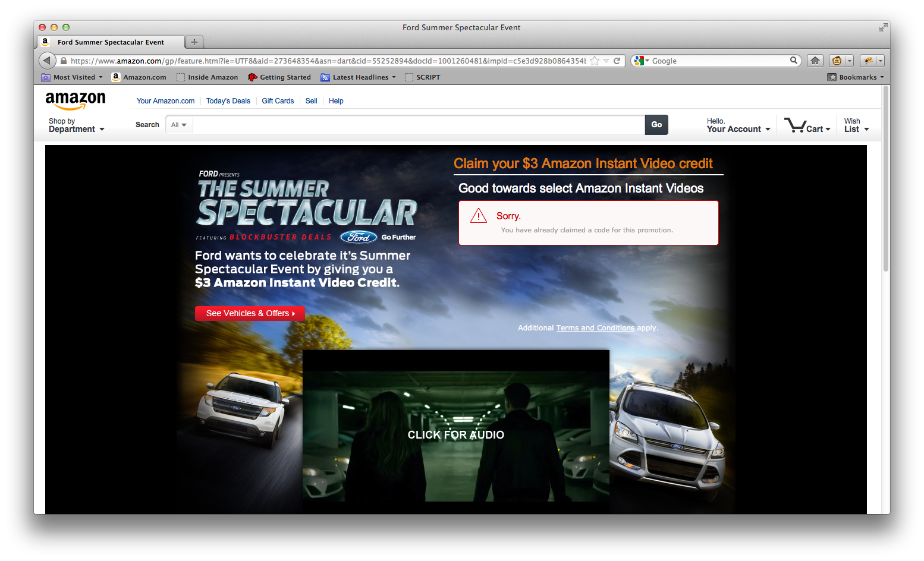Open the Getting Started bookmark

click(x=279, y=77)
